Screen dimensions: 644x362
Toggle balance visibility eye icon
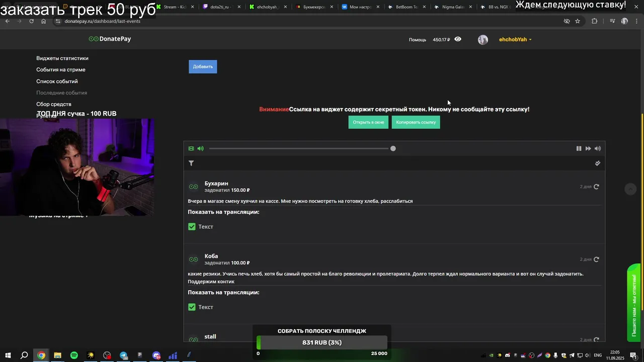[x=458, y=39]
